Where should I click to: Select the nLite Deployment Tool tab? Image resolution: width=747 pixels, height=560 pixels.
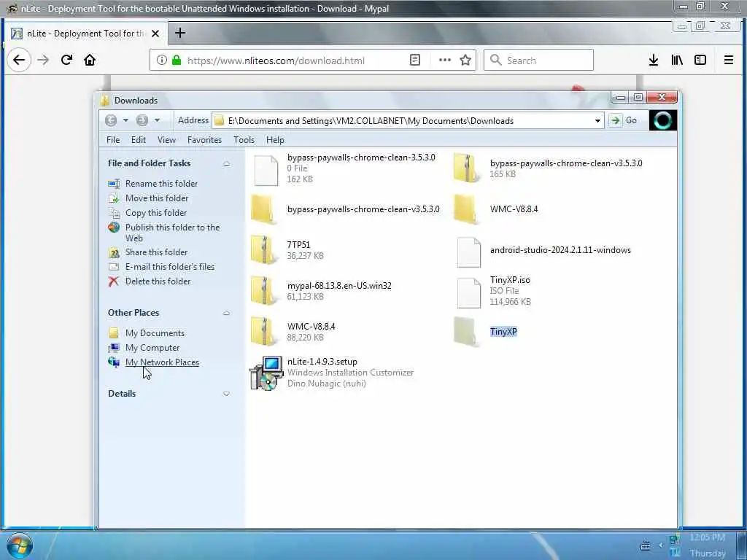(x=85, y=34)
